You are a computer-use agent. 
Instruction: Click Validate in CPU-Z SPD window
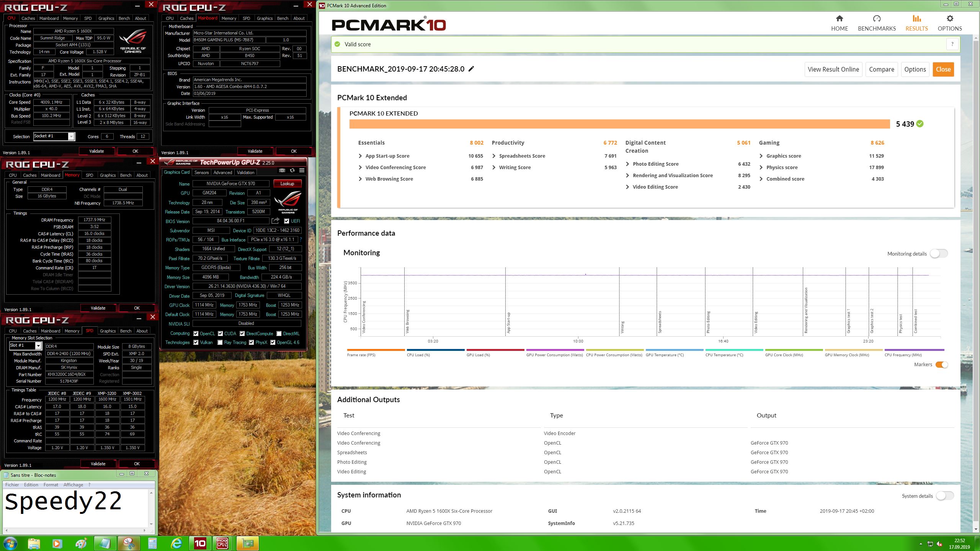(98, 464)
